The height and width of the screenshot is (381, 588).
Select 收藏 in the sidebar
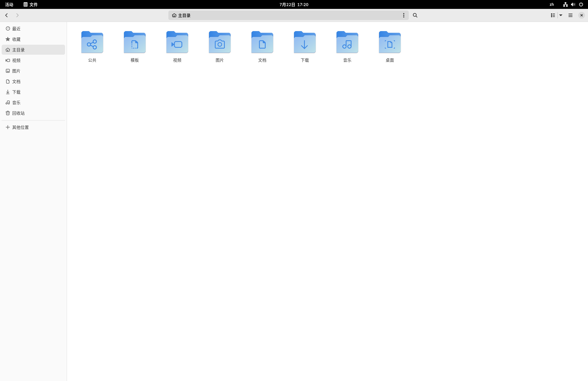point(33,39)
